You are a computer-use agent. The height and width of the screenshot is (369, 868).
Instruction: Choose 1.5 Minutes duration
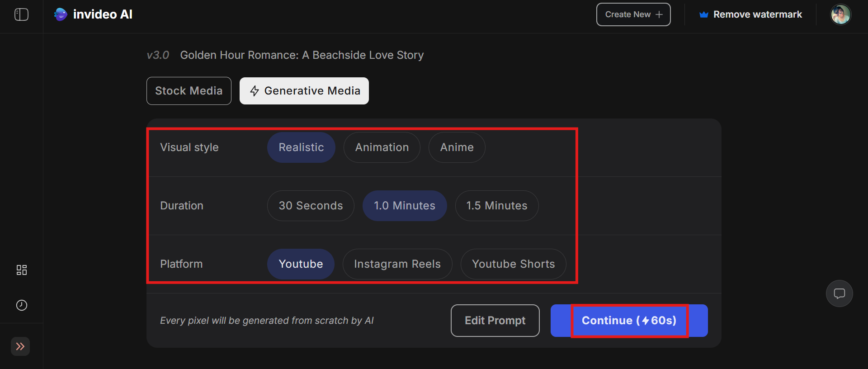coord(497,206)
